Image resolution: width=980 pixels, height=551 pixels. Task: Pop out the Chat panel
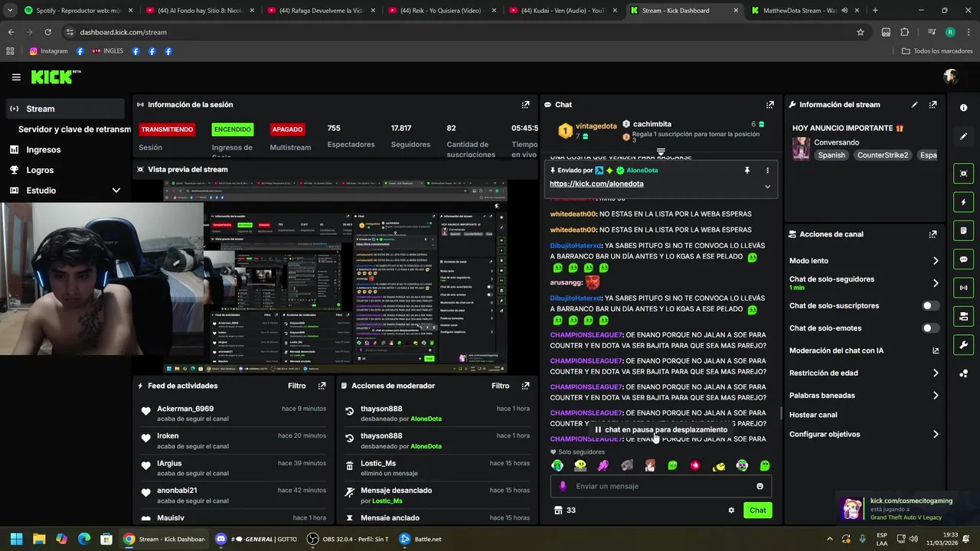[x=769, y=105]
